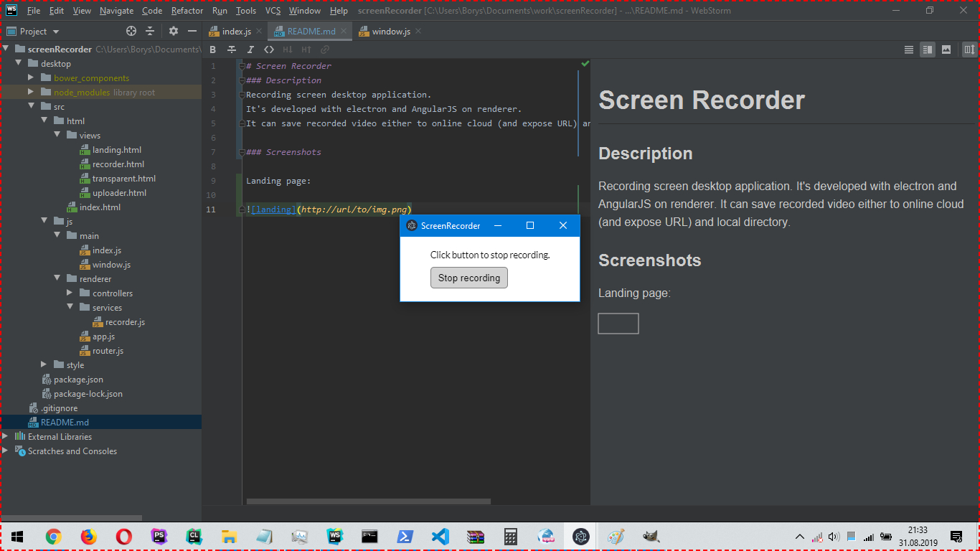
Task: Collapse the desktop folder
Action: click(x=18, y=64)
